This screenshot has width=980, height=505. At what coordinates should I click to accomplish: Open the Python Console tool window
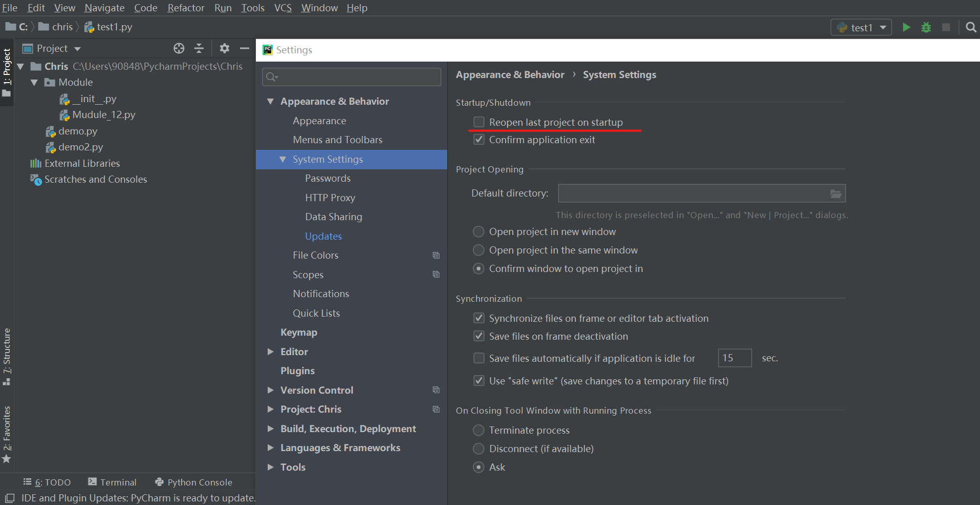[194, 482]
